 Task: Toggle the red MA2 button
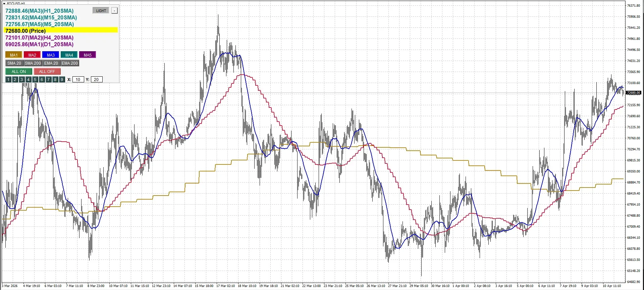(32, 55)
